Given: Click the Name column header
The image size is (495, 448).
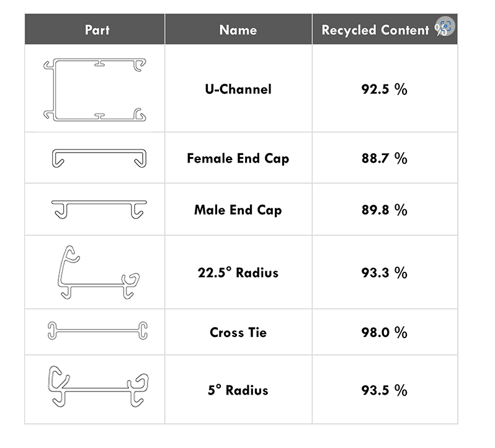Looking at the screenshot, I should click(238, 30).
